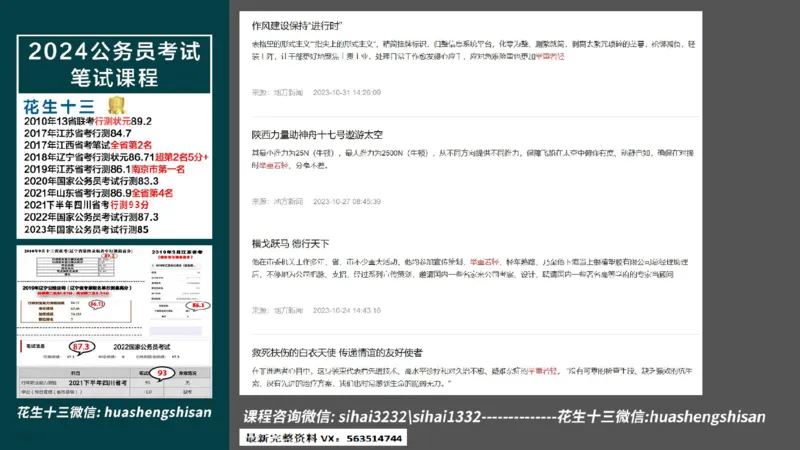Click the line 2023年国家公务员考试行测85
Viewport: 800px width, 450px height.
click(x=86, y=230)
